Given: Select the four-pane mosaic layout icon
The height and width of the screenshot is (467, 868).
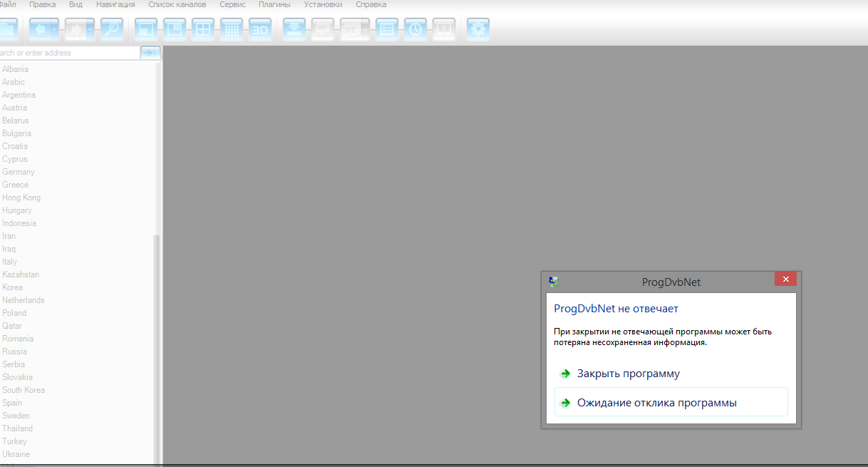Looking at the screenshot, I should pyautogui.click(x=203, y=30).
